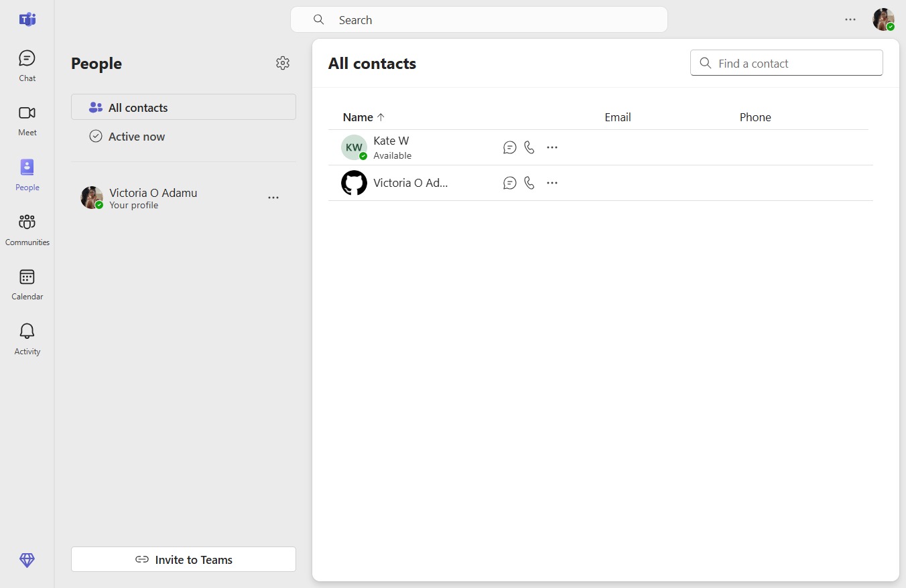Screen dimensions: 906x588
Task: Select the All contacts tab
Action: 184,107
